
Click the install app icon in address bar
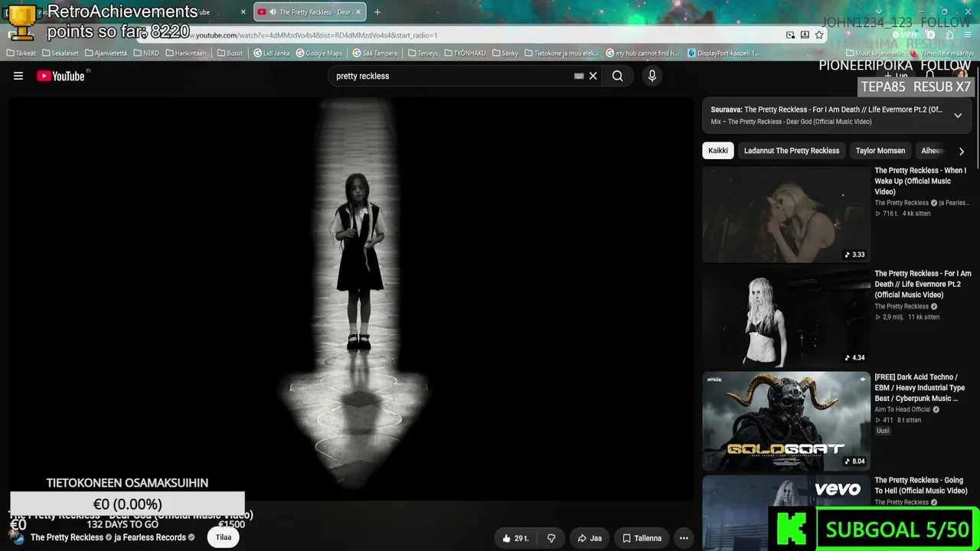(x=805, y=35)
